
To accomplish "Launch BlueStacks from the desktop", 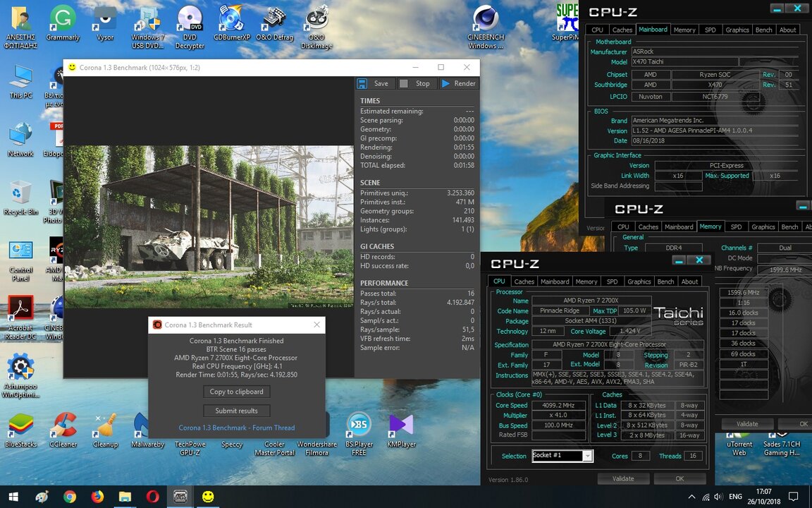I will coord(20,430).
